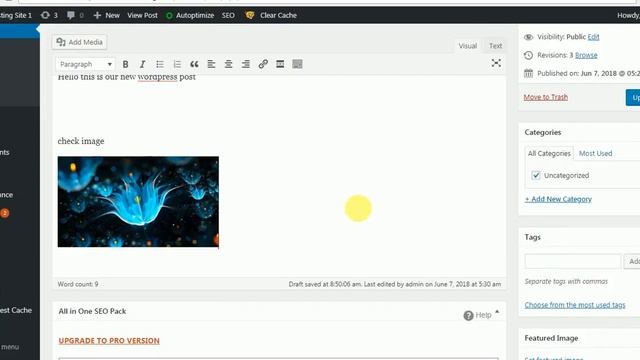Click View Post in admin bar

(142, 15)
